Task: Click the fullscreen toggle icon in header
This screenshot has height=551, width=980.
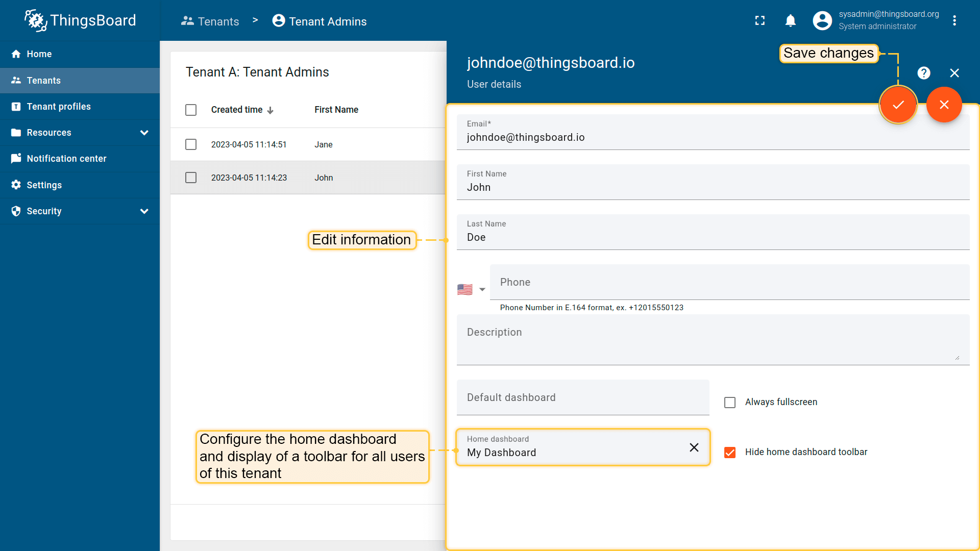Action: click(760, 20)
